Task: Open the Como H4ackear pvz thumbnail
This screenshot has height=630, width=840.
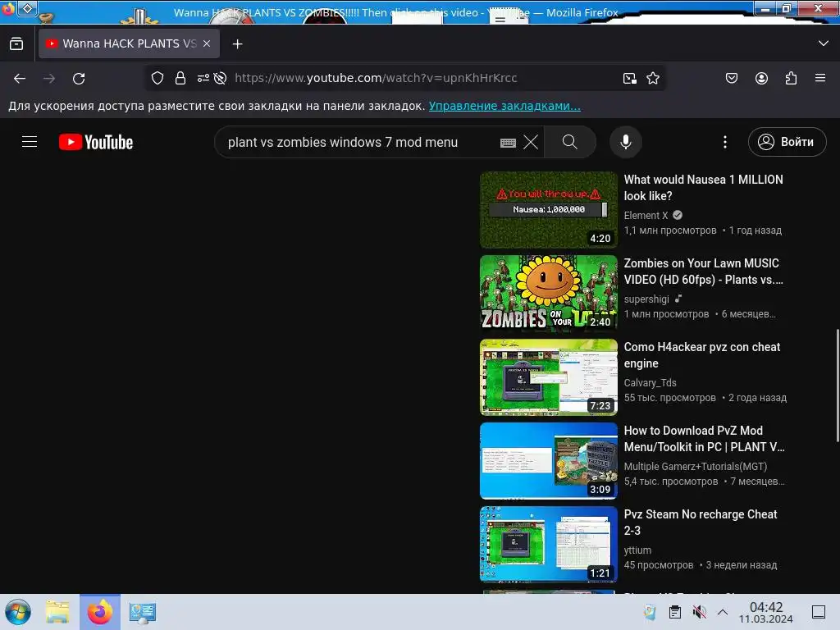Action: coord(549,377)
